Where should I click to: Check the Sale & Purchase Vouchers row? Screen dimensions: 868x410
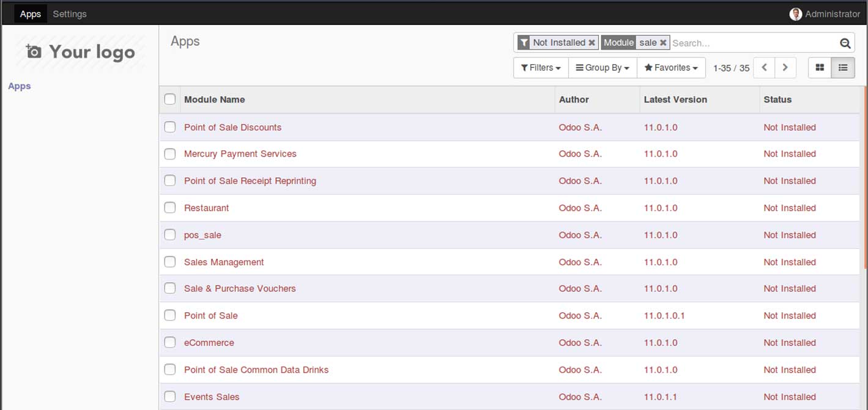[x=170, y=288]
